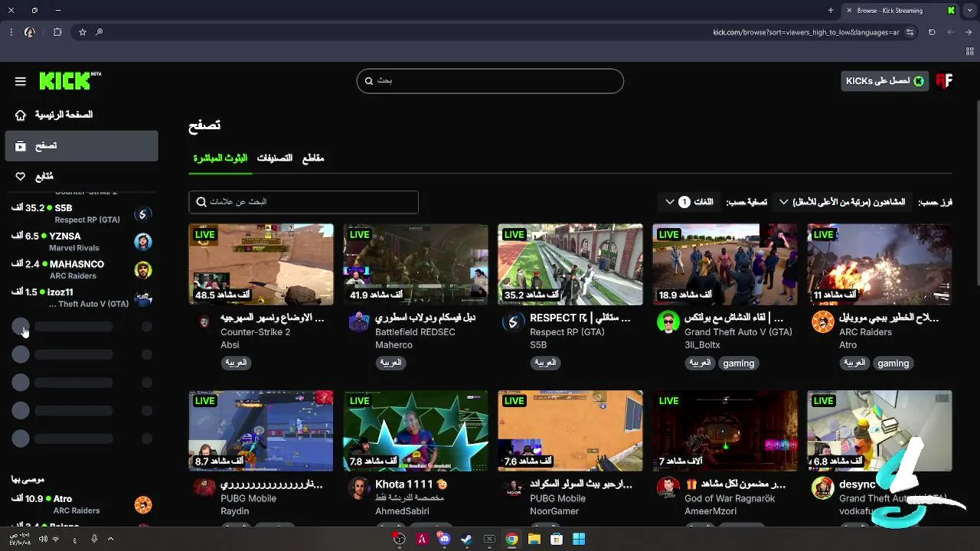Bookmark this page with star icon
This screenshot has width=980, height=551.
(x=83, y=32)
